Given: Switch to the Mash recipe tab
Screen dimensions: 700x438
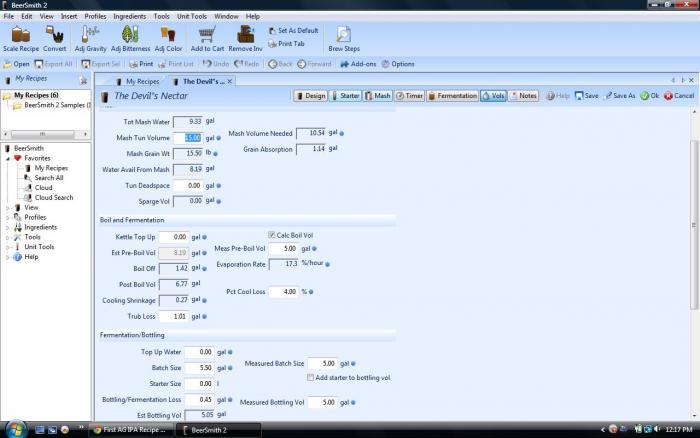Looking at the screenshot, I should pos(378,96).
